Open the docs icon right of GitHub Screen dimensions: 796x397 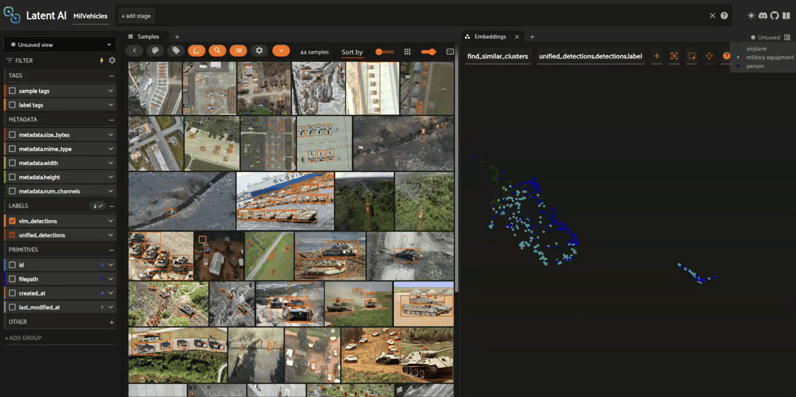[x=786, y=16]
